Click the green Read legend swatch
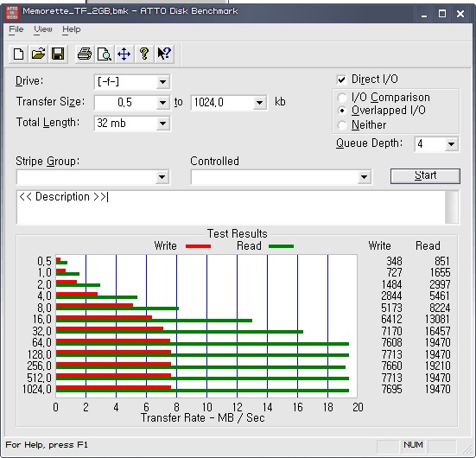This screenshot has height=458, width=476. pyautogui.click(x=281, y=246)
